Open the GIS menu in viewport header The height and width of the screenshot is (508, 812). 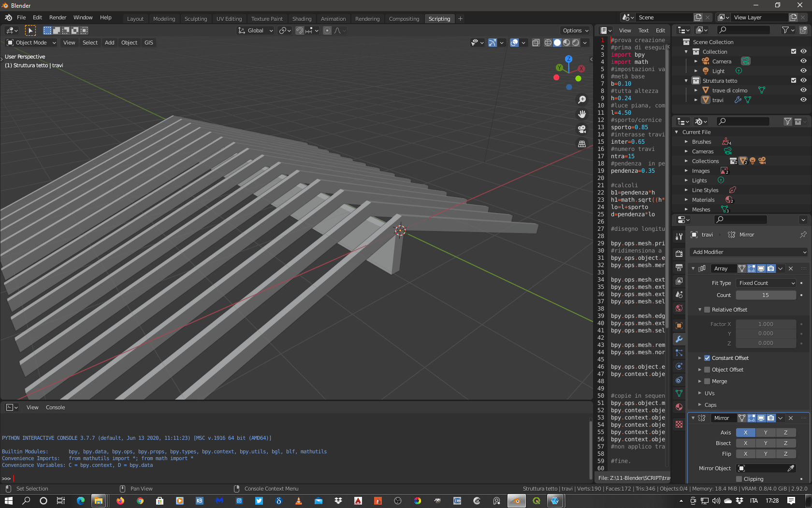click(149, 43)
